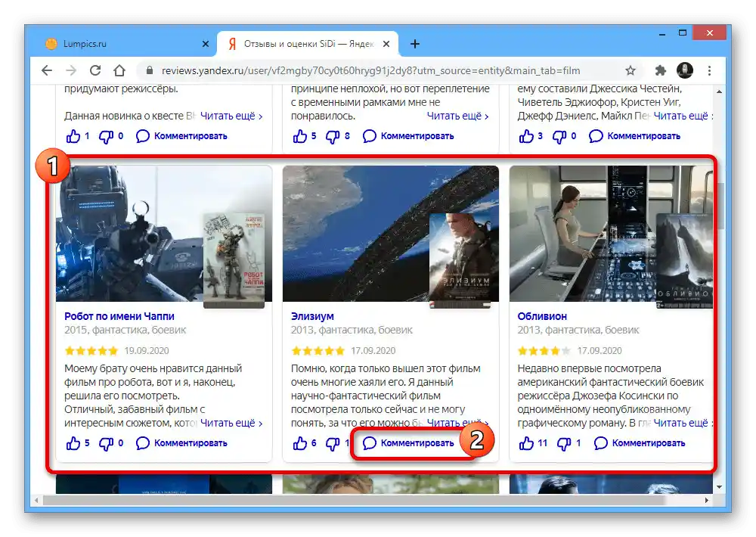Comment on the Обливион review
The width and height of the screenshot is (756, 537).
point(640,443)
